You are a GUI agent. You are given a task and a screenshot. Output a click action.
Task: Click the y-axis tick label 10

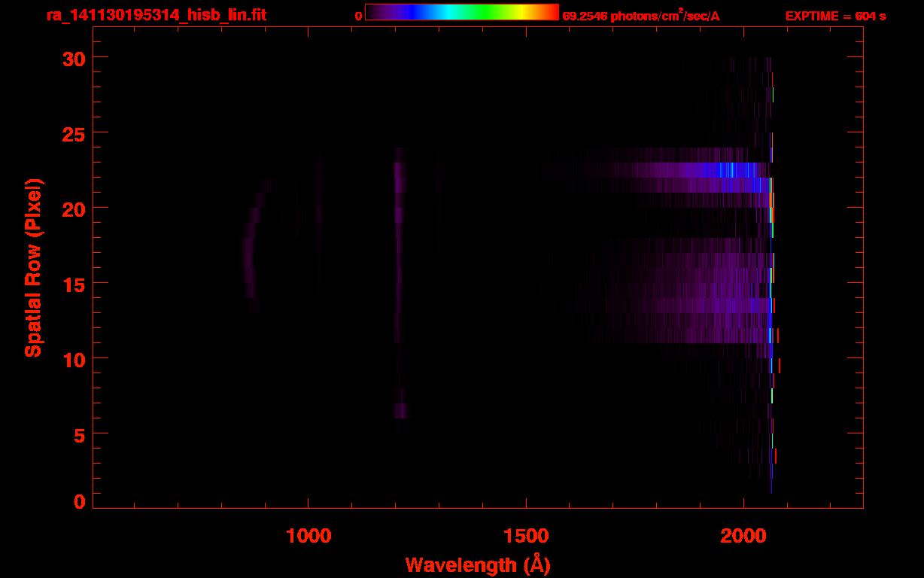click(73, 359)
